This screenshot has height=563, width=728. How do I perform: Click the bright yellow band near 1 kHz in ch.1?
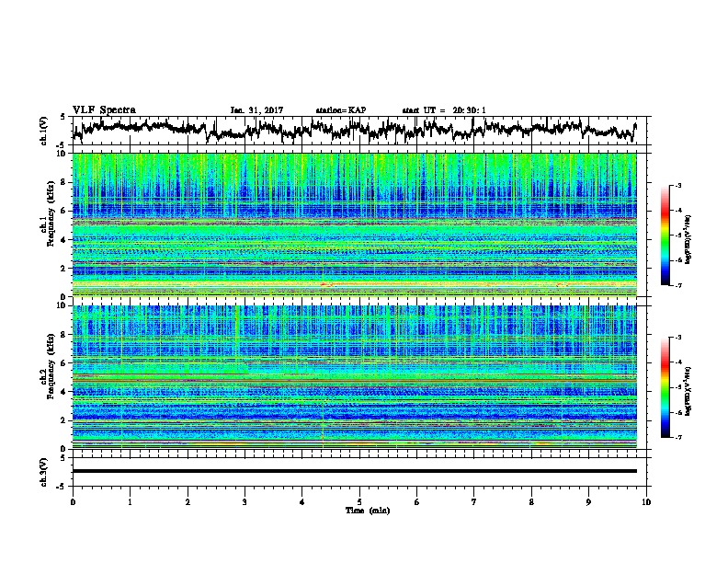point(354,284)
